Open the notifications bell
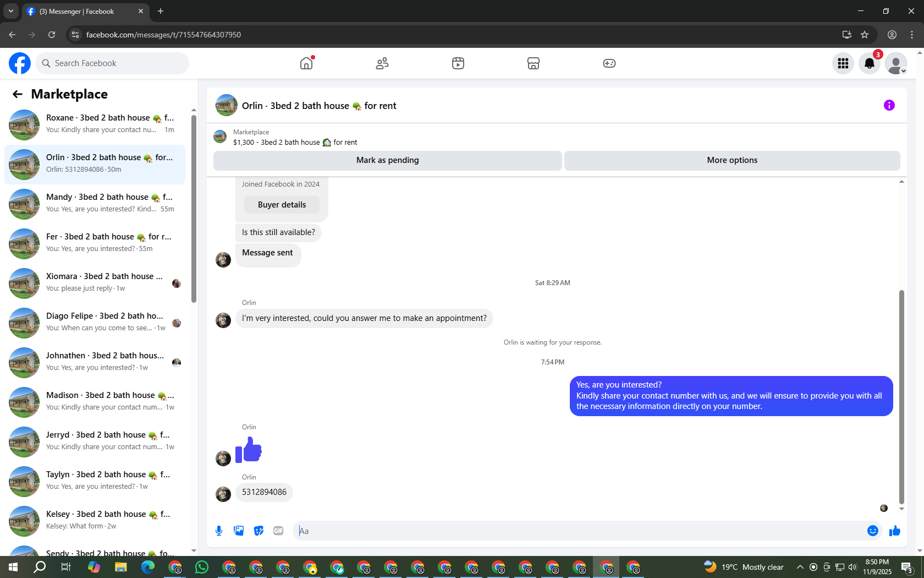This screenshot has height=578, width=924. point(870,63)
